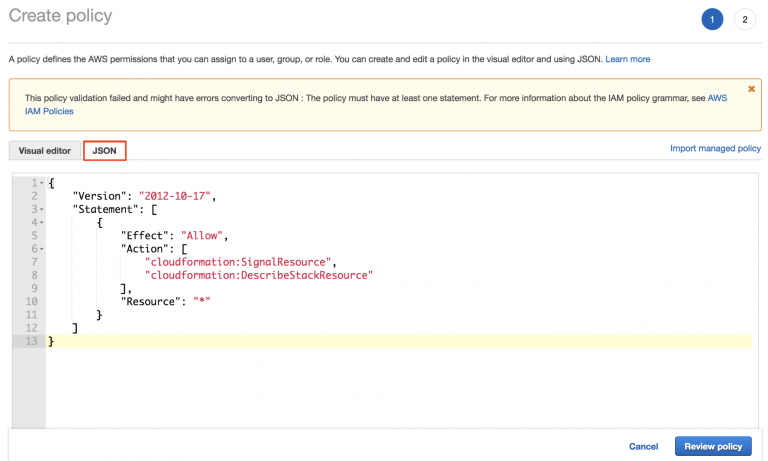Screen dimensions: 768x461
Task: Click the step 1 circle indicator
Action: click(712, 20)
